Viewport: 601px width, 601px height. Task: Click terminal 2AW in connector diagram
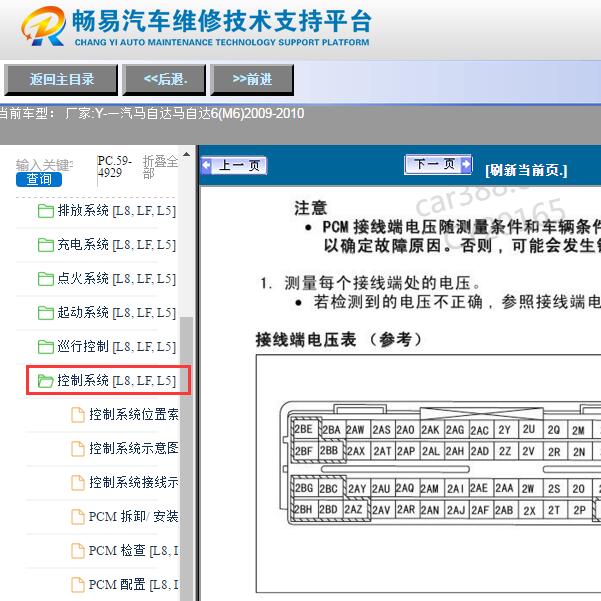[355, 430]
